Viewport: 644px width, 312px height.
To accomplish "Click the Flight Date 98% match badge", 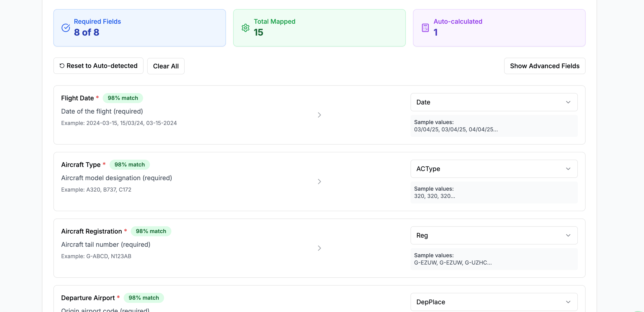I will coord(123,98).
